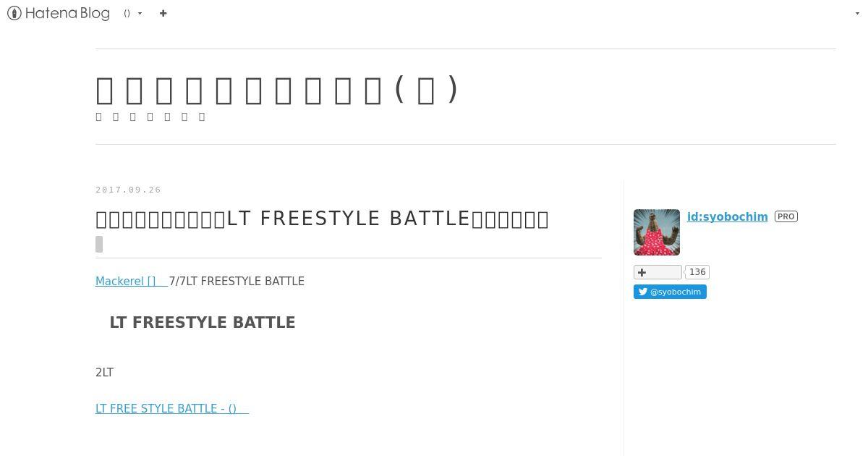Open the article title with LT FREESTYLE BATTLE
The image size is (868, 456).
click(x=322, y=219)
